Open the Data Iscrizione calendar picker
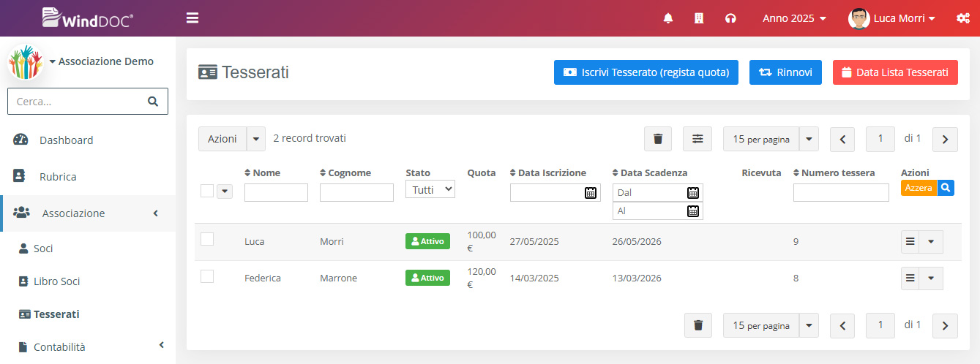 [591, 193]
